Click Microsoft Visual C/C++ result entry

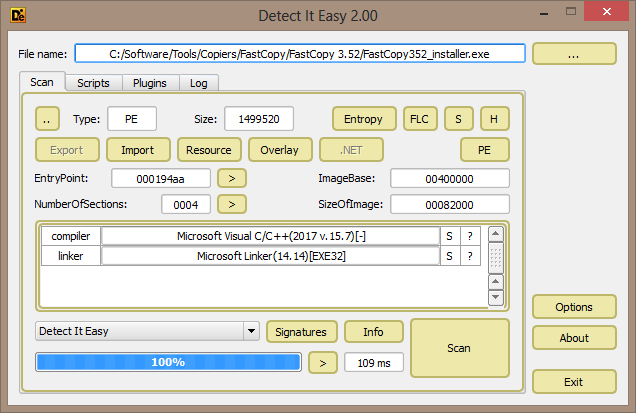(271, 236)
